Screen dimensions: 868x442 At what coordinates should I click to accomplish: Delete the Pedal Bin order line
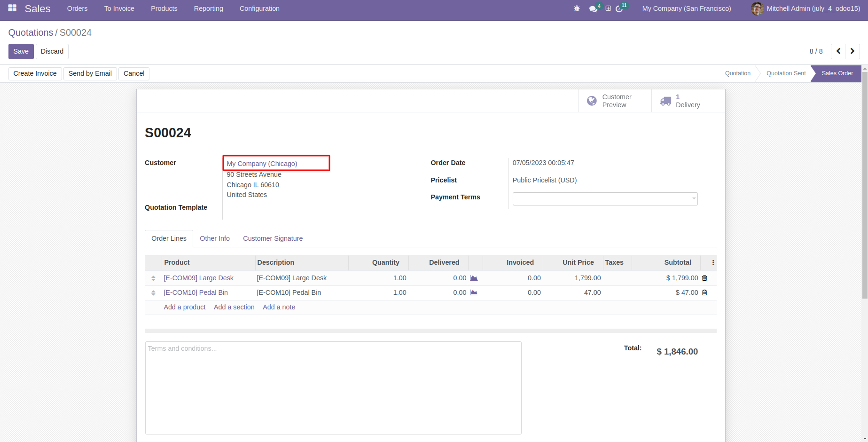(x=704, y=292)
